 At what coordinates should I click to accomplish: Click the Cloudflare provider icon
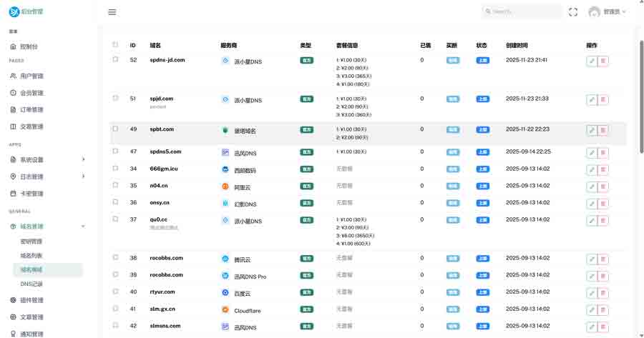point(225,310)
